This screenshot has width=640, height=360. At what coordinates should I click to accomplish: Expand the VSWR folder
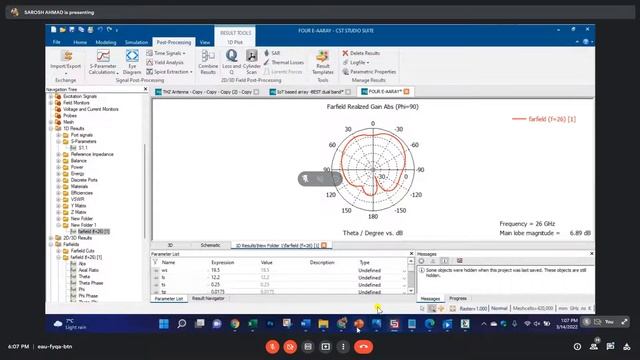point(58,200)
